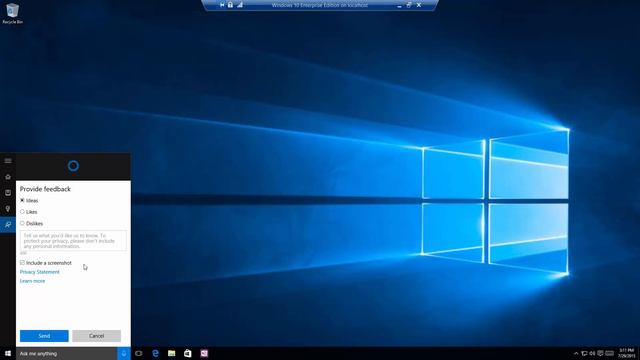
Task: Open the Recycle Bin on desktop
Action: coord(13,13)
